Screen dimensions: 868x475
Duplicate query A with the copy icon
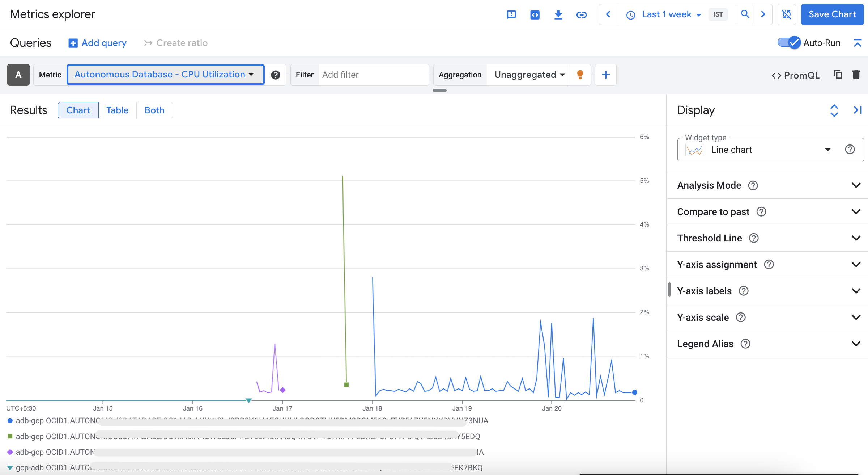coord(838,75)
